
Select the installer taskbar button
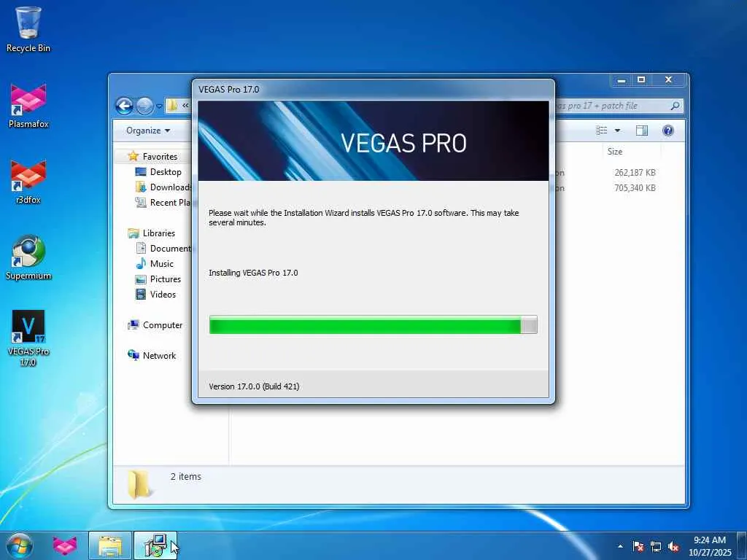pos(155,545)
